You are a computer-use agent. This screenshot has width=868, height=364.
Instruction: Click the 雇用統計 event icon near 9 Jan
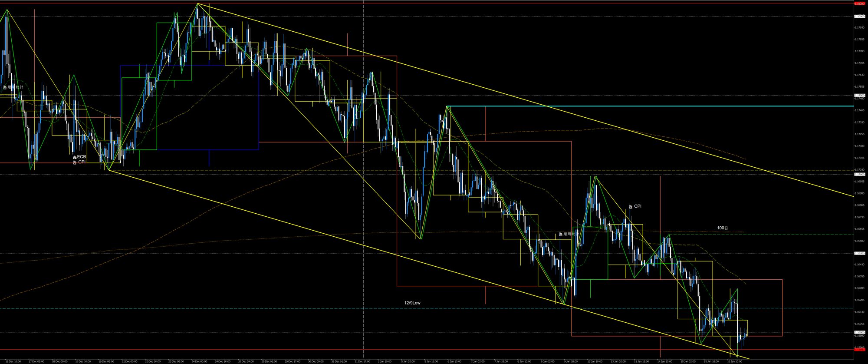[x=561, y=234]
